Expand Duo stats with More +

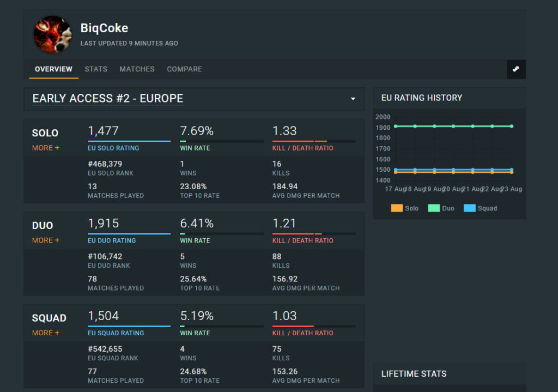point(46,240)
